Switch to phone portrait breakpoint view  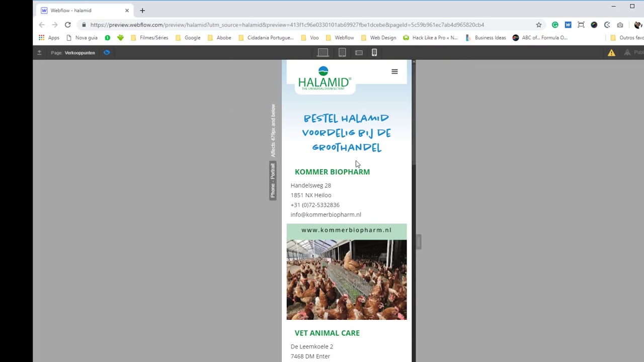pos(374,52)
